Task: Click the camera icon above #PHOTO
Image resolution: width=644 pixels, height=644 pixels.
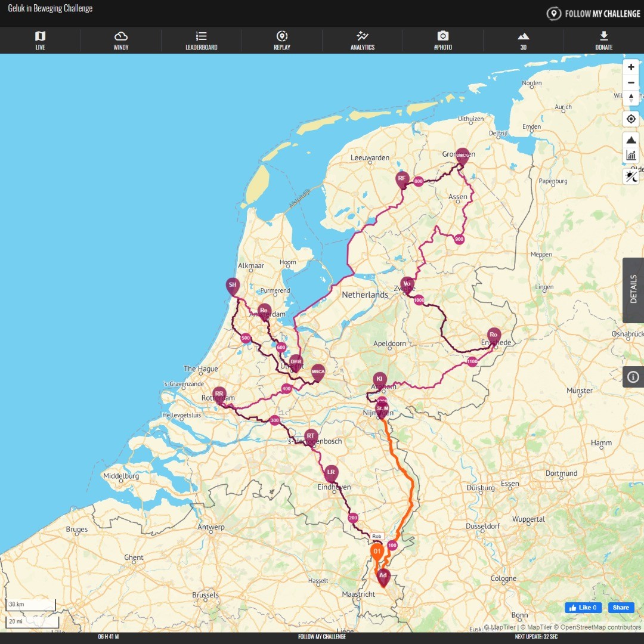Action: tap(442, 36)
